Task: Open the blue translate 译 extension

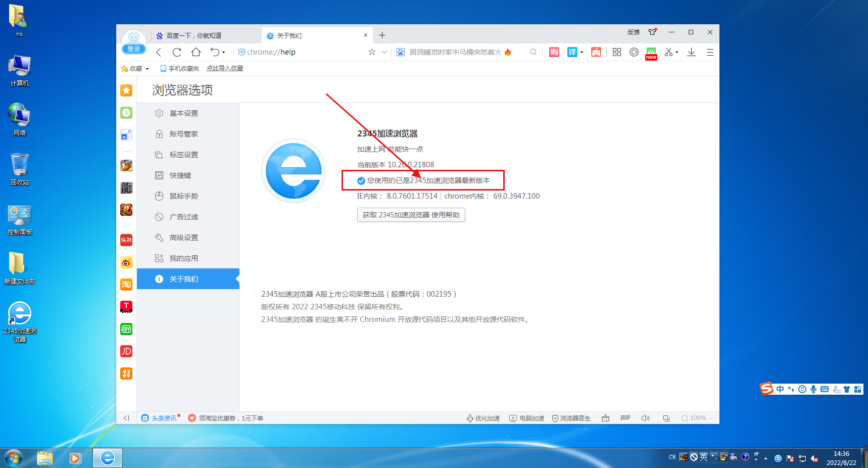Action: [572, 52]
